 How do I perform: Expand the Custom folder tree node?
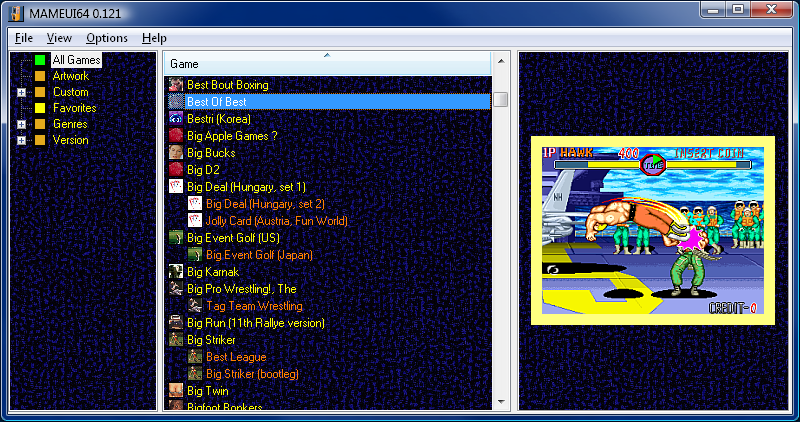click(x=21, y=92)
